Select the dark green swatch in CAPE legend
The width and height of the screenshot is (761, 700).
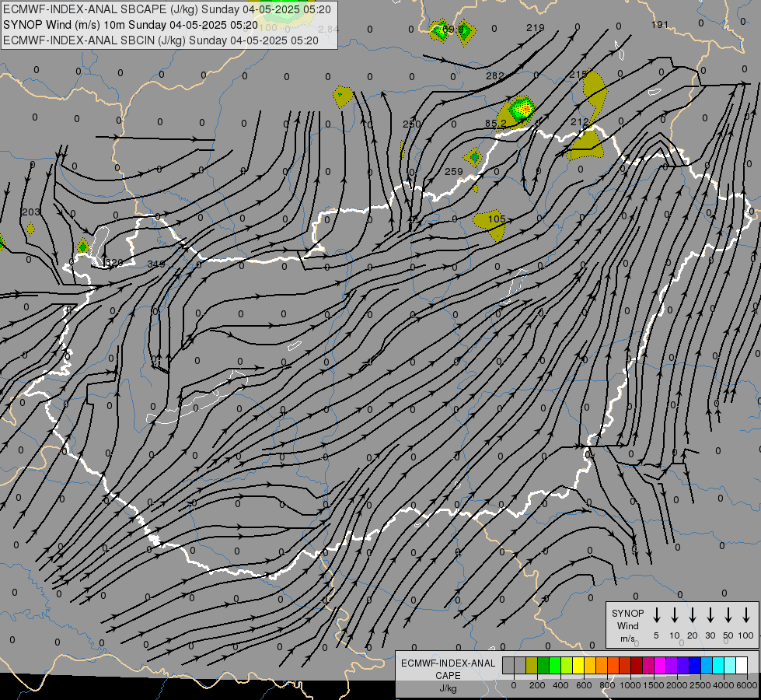543,665
